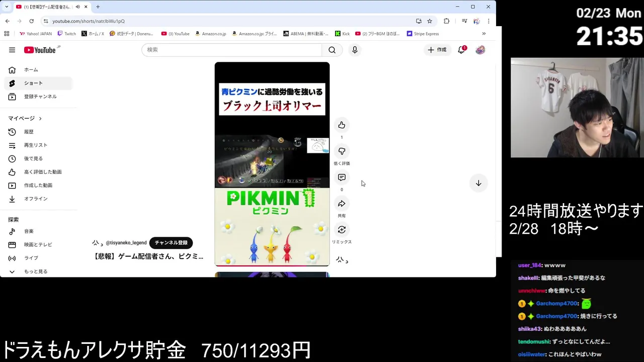The height and width of the screenshot is (362, 644).
Task: Share the short (共有)
Action: click(342, 204)
